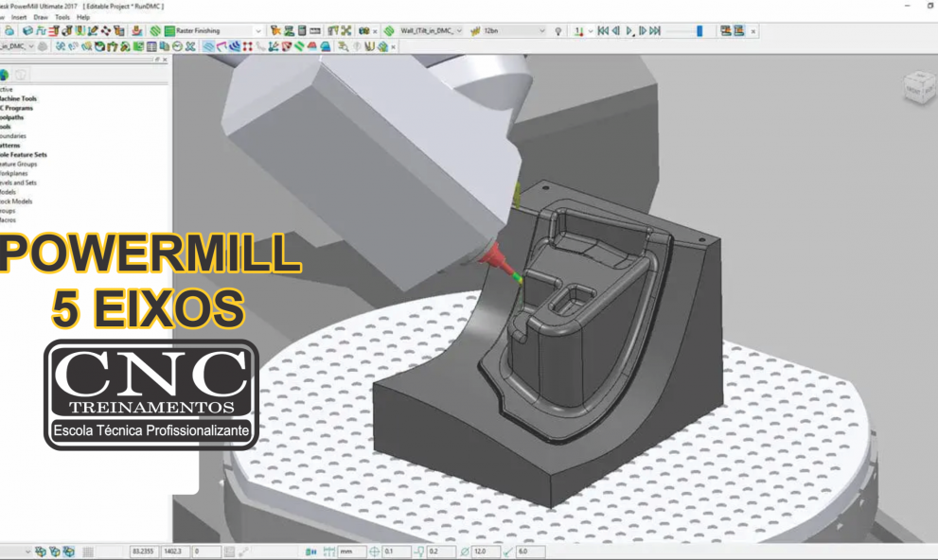938x560 pixels.
Task: Adjust the simulation speed slider handle
Action: point(699,30)
